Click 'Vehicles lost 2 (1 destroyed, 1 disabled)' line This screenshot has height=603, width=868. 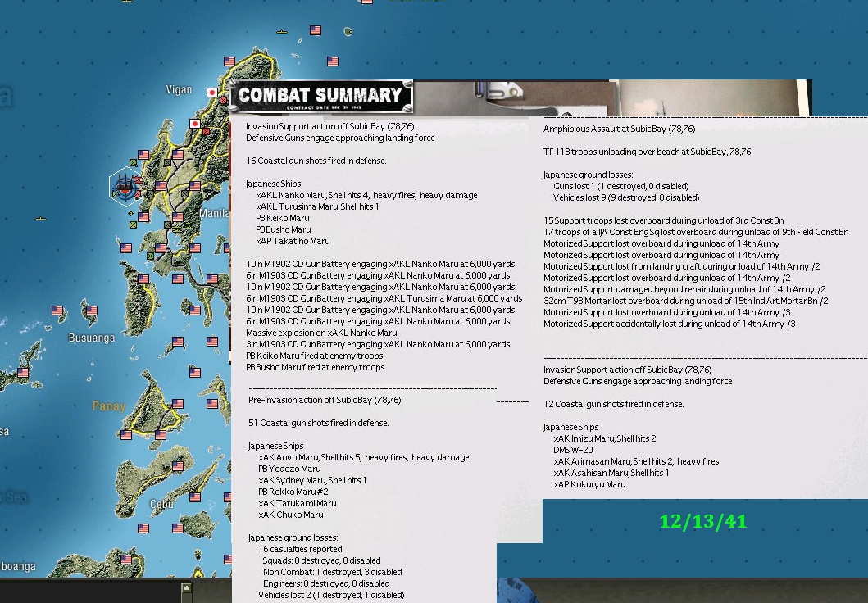click(x=331, y=596)
